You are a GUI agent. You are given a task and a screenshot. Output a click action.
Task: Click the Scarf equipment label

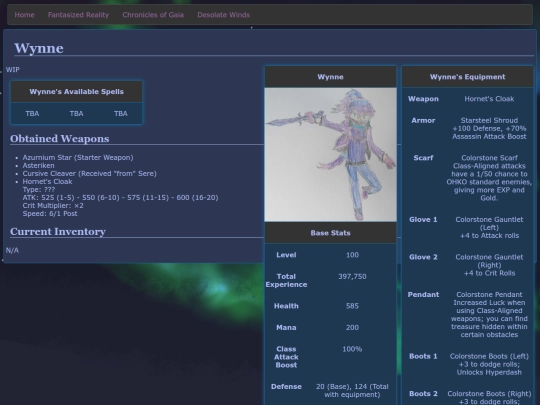coord(423,158)
